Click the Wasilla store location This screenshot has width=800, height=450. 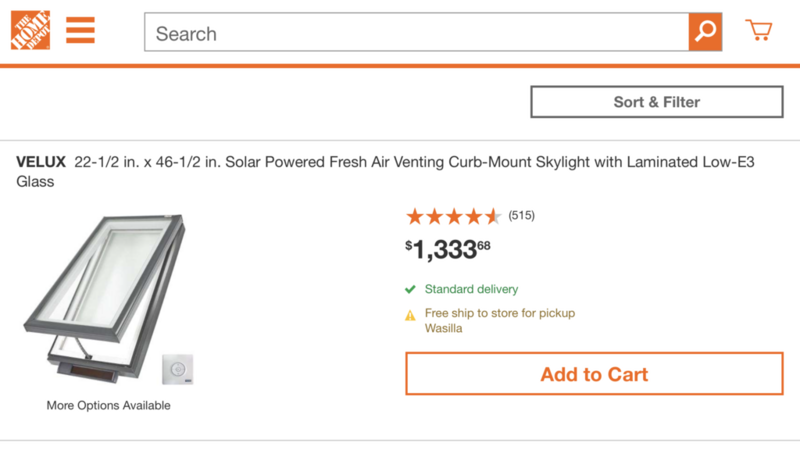click(x=443, y=328)
